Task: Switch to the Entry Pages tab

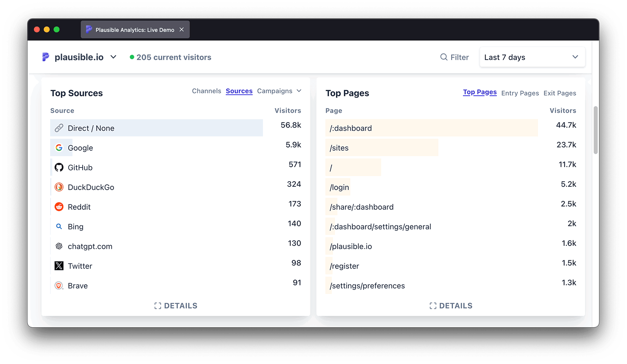Action: coord(520,93)
